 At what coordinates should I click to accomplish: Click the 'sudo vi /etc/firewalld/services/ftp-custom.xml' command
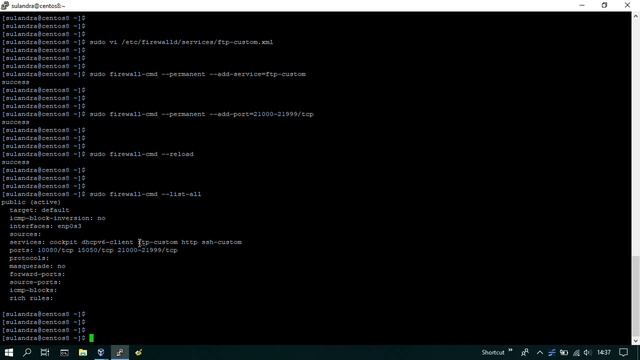pos(181,42)
